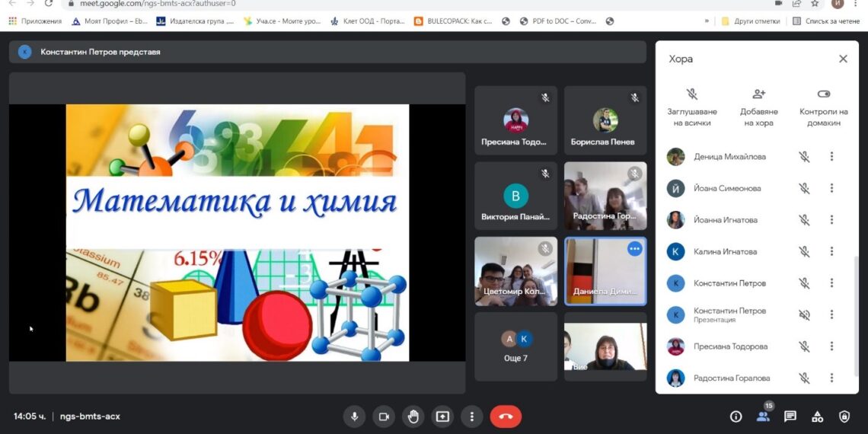This screenshot has width=868, height=434.
Task: Click the present screen icon
Action: [442, 416]
